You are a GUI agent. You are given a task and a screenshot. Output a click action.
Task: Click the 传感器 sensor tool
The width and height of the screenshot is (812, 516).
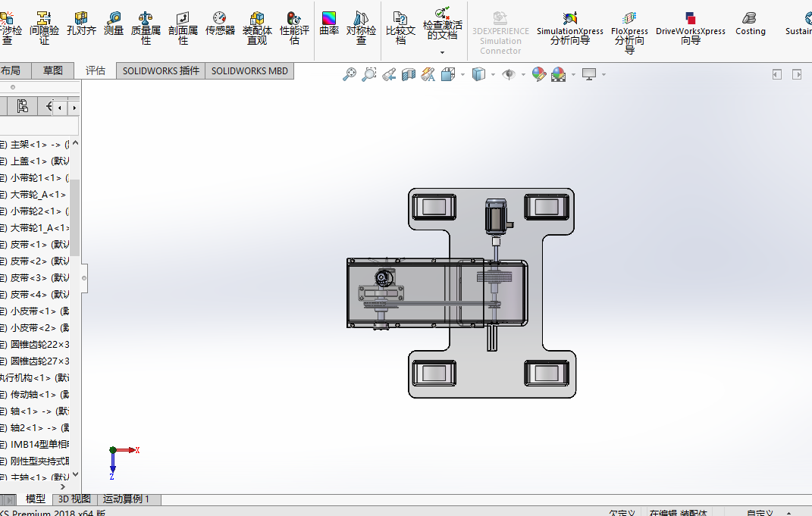tap(220, 23)
